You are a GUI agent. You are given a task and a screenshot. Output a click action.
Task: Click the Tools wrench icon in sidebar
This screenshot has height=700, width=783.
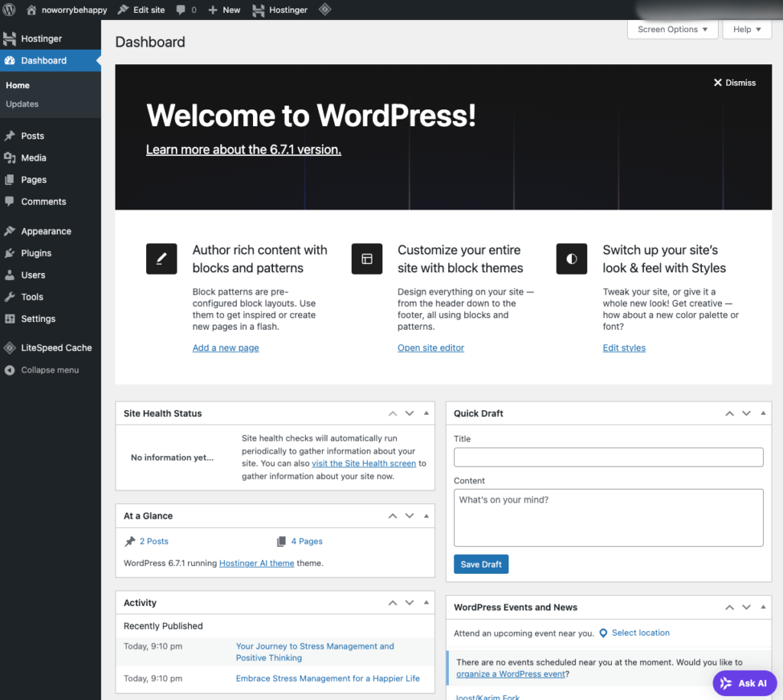[9, 297]
